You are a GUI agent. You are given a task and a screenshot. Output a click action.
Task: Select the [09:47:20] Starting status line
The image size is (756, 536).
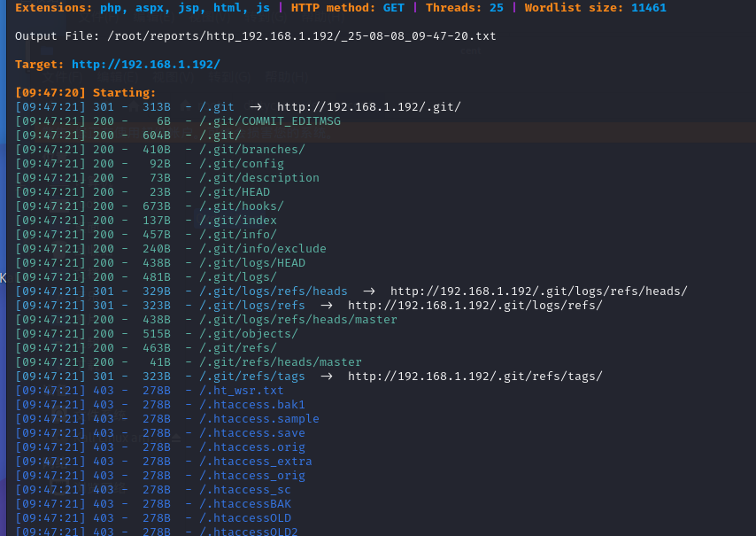point(87,92)
